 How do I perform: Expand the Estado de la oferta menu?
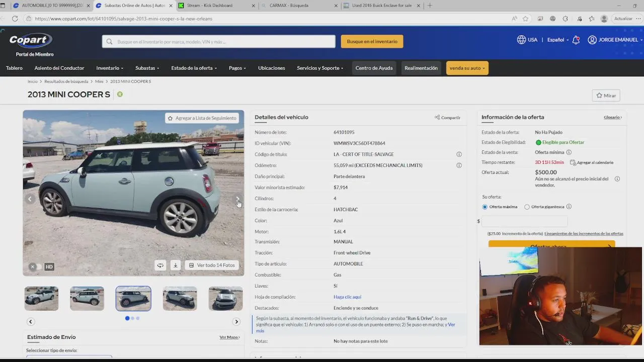[194, 68]
